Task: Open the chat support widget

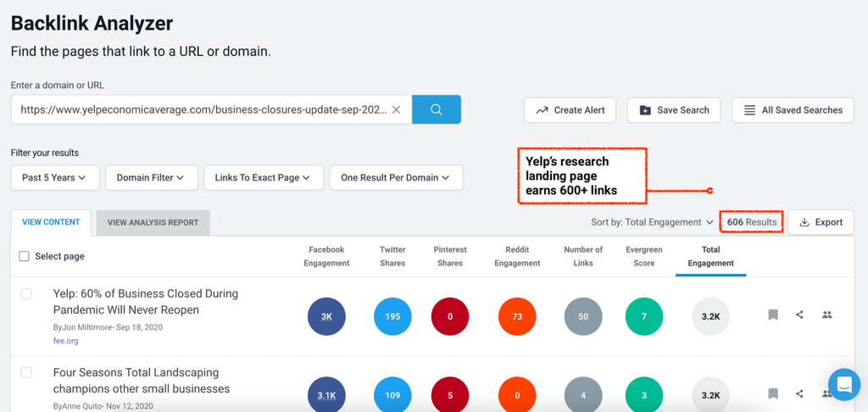Action: (x=843, y=385)
